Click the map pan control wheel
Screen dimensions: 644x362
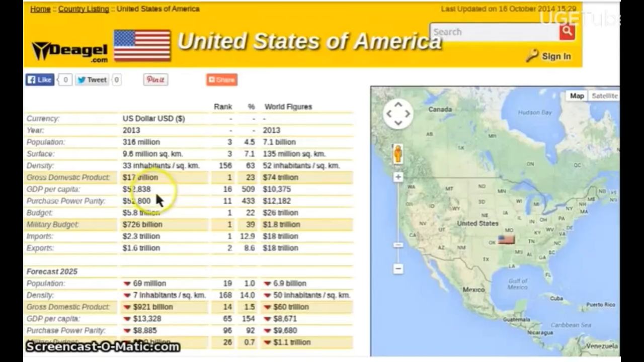tap(397, 114)
